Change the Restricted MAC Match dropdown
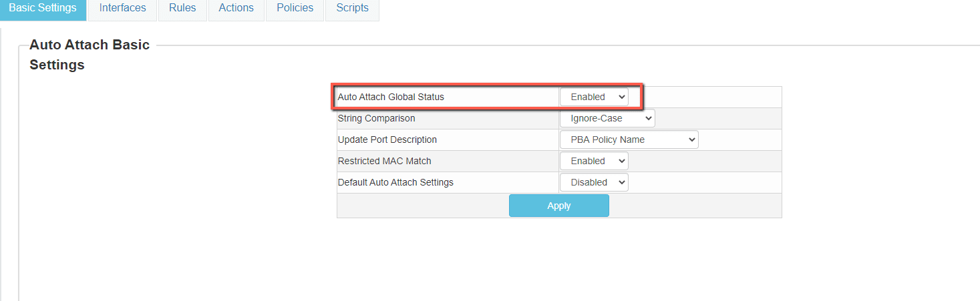Viewport: 980px width, 301px height. [594, 161]
